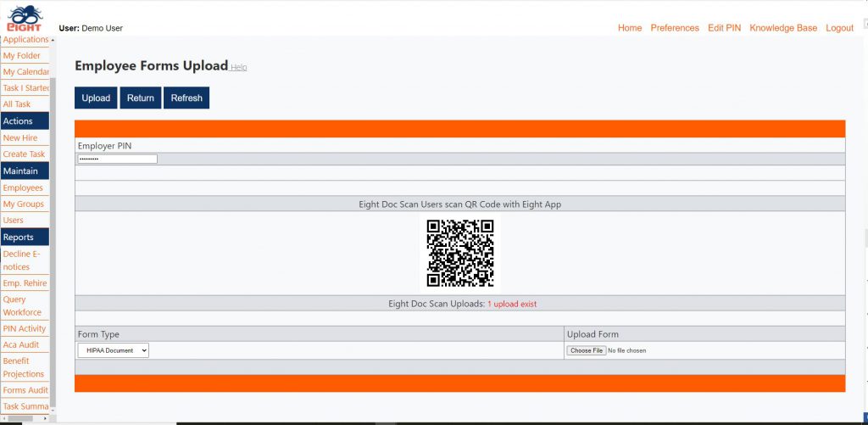Select the Maintain sidebar header
This screenshot has width=868, height=425.
click(x=25, y=171)
